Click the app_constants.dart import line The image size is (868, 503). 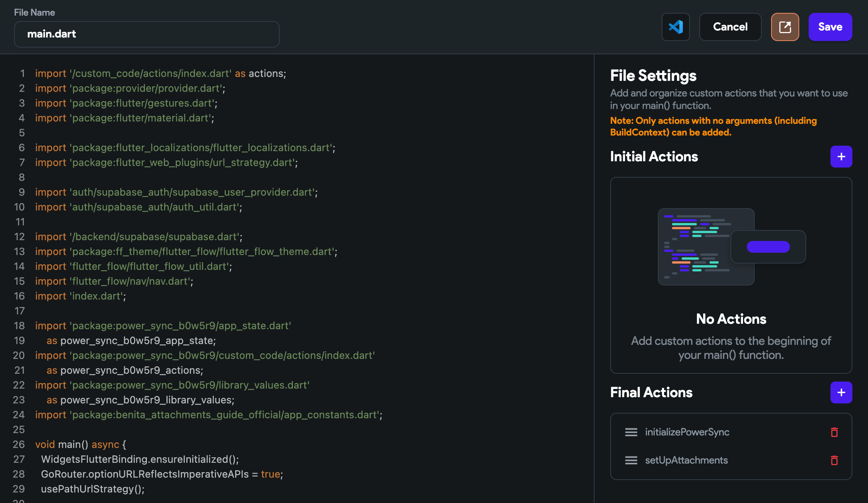(209, 415)
